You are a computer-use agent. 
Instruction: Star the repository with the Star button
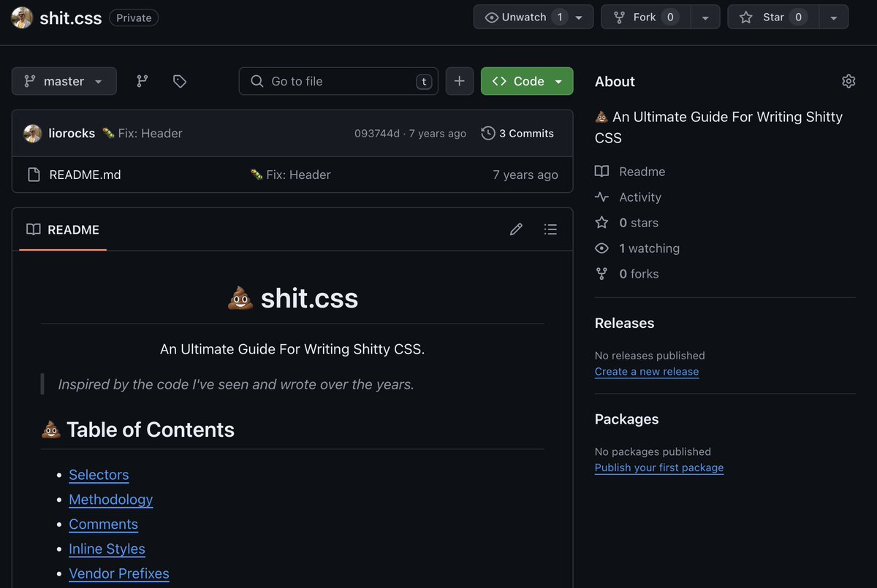click(772, 17)
